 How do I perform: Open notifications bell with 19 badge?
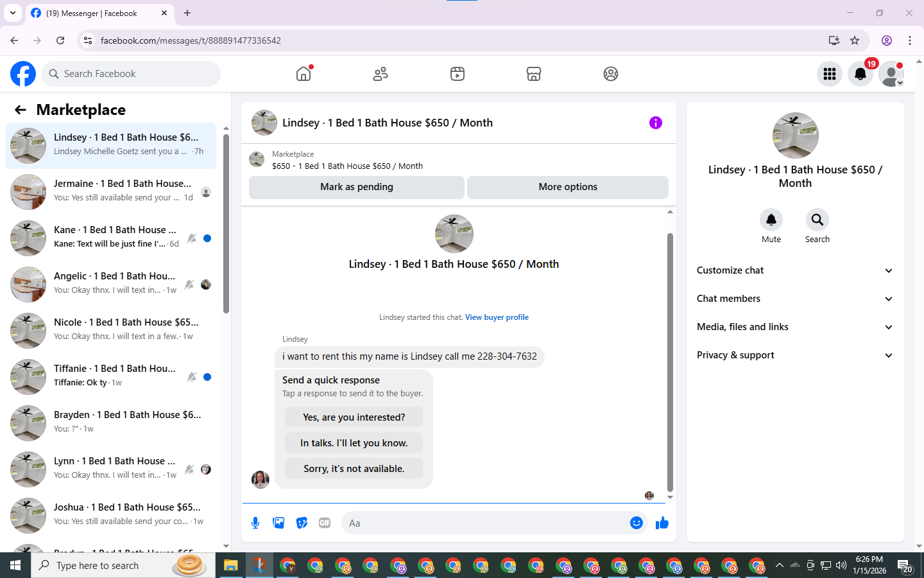point(860,74)
